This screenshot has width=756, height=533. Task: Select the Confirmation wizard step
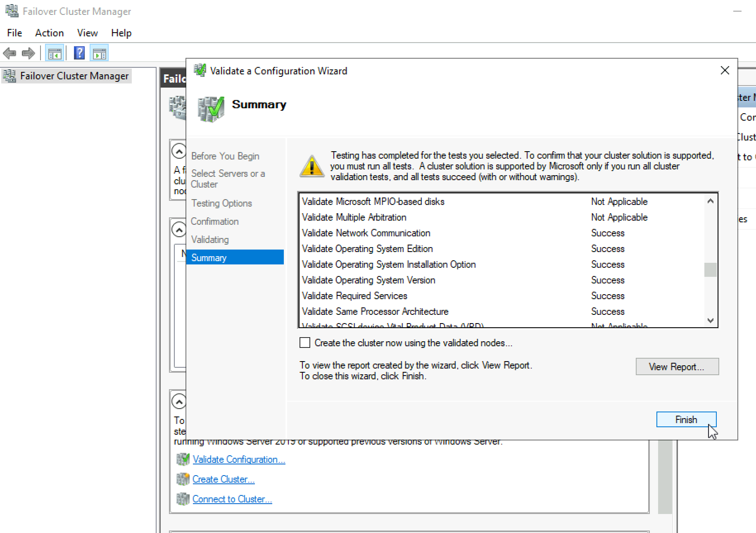(x=215, y=221)
